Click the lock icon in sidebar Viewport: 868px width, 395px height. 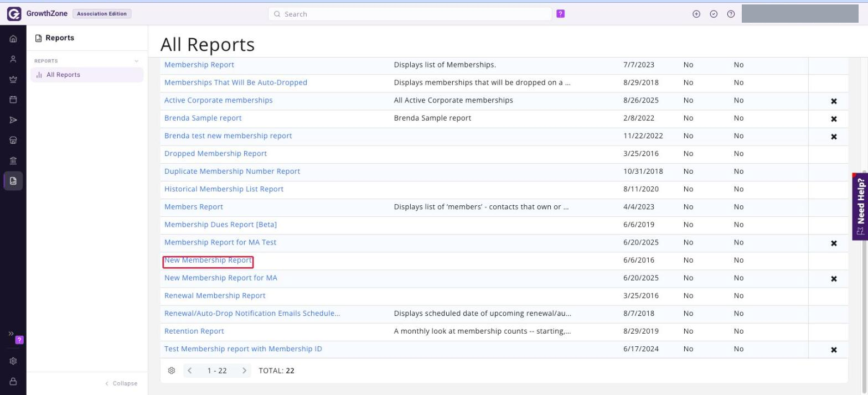[13, 382]
